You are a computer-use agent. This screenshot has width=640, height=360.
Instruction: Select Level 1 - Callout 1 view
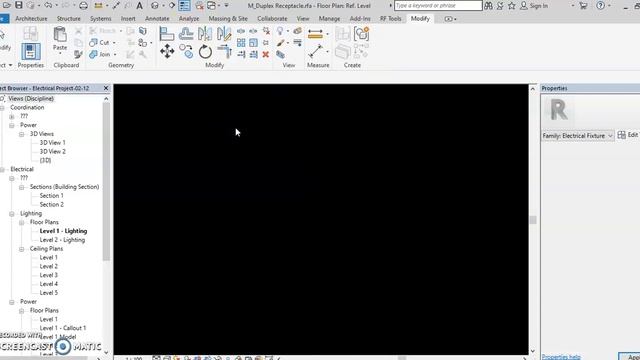(63, 328)
